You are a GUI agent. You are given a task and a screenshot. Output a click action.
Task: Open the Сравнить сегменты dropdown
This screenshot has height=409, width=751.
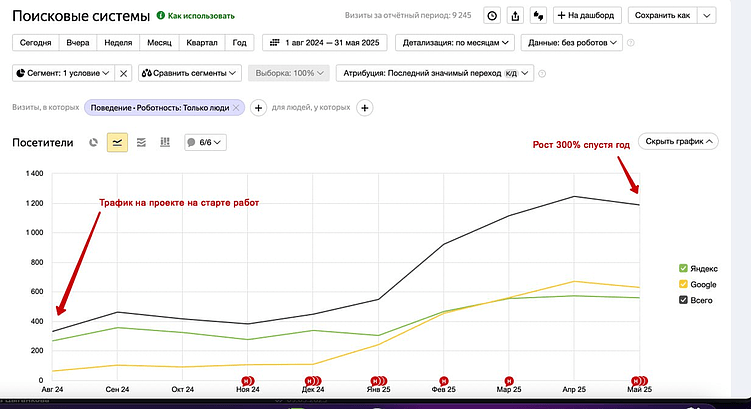point(190,73)
